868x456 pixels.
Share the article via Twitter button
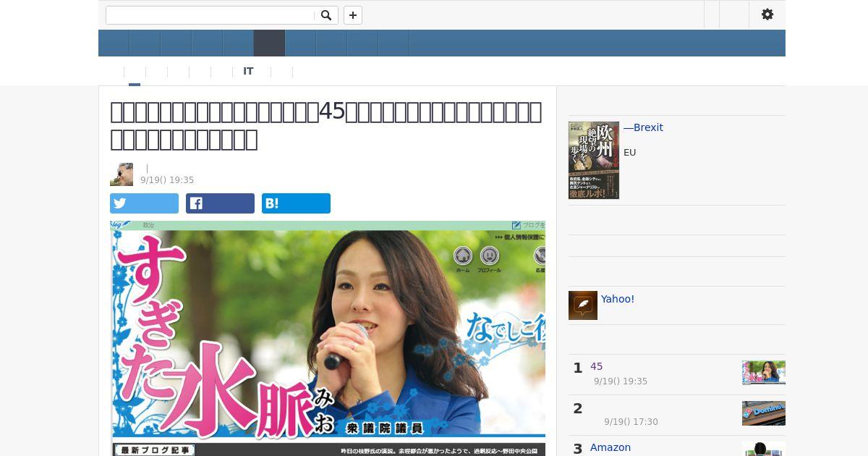(144, 203)
